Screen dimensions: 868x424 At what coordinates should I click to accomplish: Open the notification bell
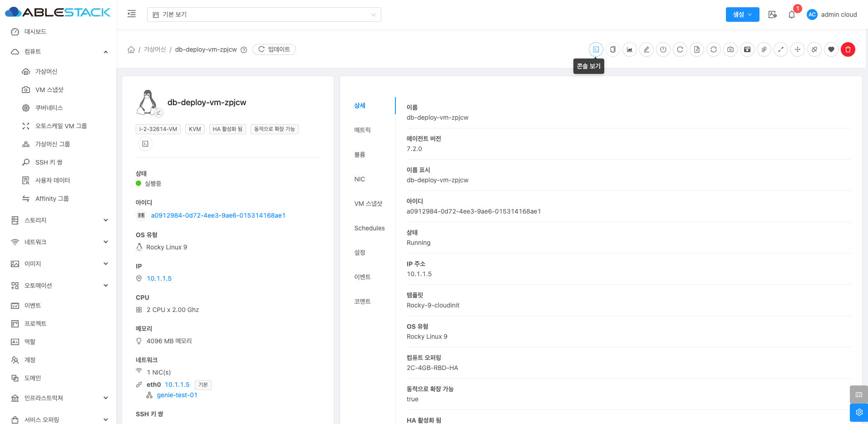tap(791, 15)
